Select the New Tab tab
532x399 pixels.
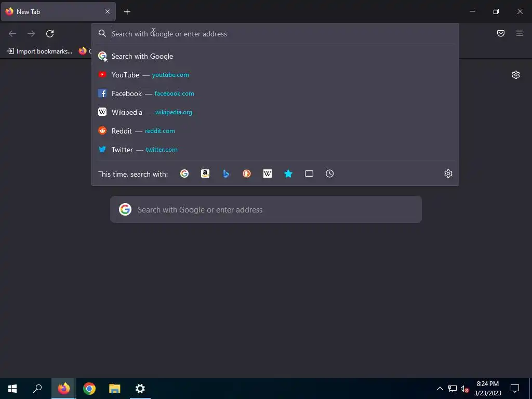pos(58,11)
